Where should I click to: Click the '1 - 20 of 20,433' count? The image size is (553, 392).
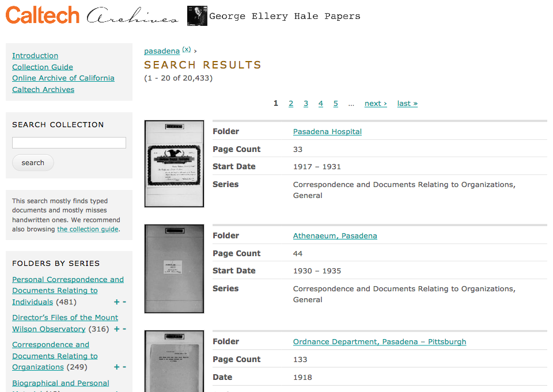click(x=179, y=78)
